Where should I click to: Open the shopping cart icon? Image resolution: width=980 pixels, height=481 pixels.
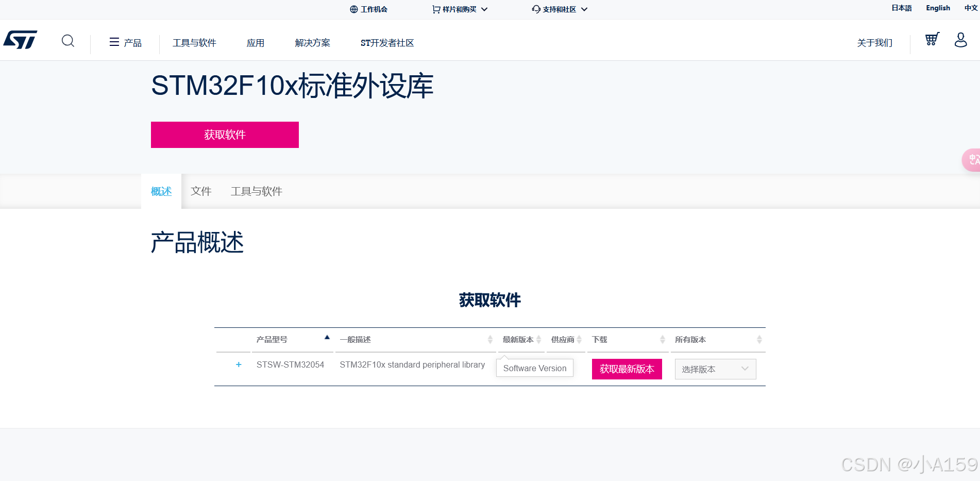coord(932,39)
